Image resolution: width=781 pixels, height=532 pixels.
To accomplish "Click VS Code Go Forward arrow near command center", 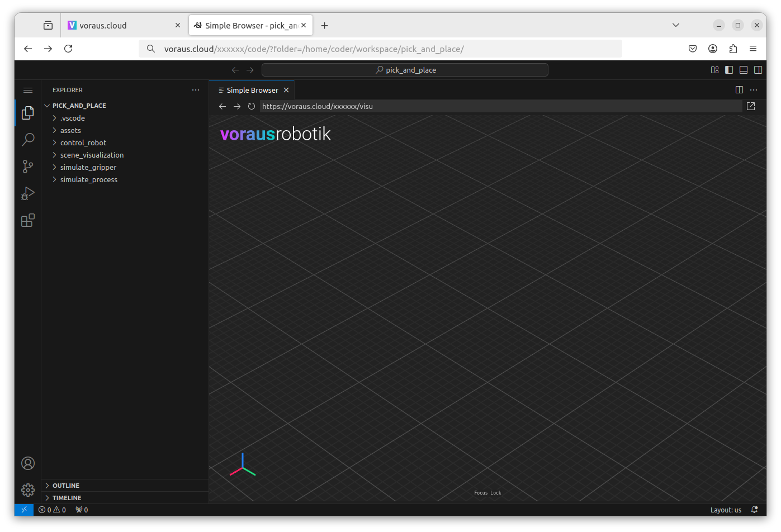I will (x=250, y=70).
